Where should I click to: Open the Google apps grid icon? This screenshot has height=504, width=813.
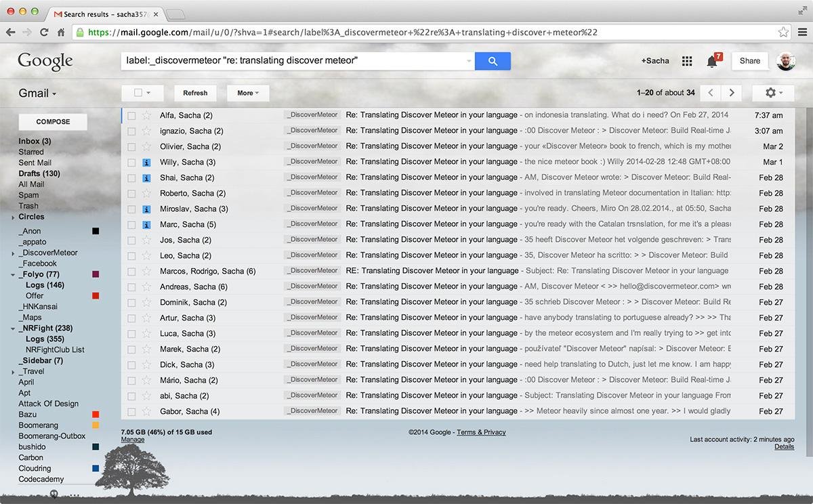pyautogui.click(x=687, y=61)
